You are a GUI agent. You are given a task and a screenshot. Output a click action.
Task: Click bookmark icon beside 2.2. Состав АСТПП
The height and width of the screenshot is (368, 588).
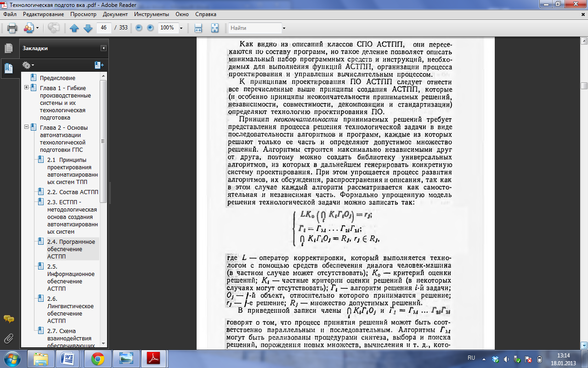click(41, 192)
